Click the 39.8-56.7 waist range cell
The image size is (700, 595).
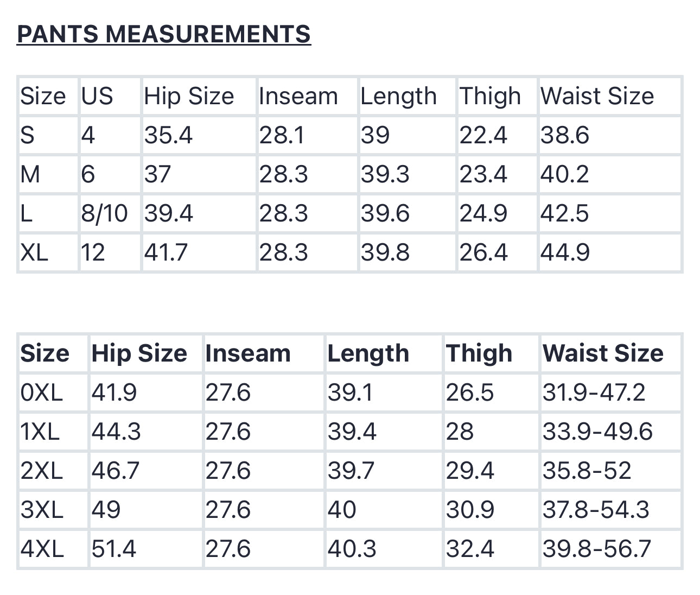point(596,549)
